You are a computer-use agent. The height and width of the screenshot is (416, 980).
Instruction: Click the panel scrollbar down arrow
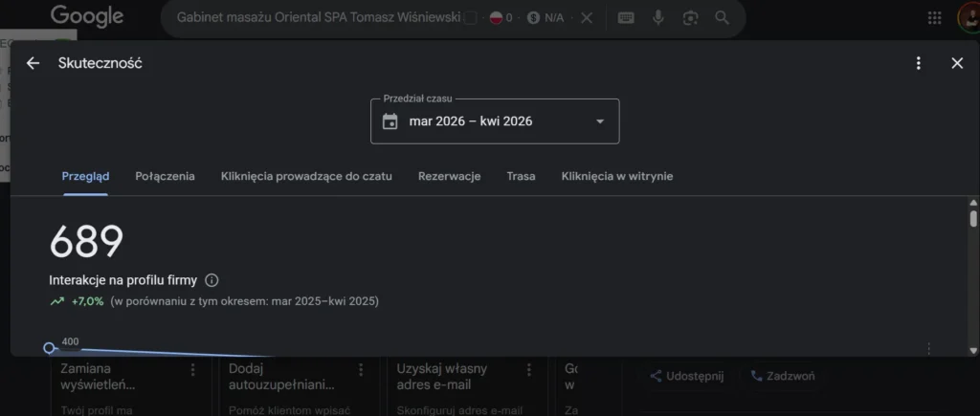(x=973, y=351)
